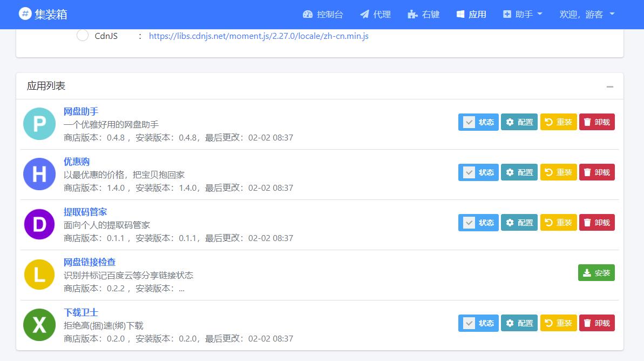Click the D icon for 提取码管家
Screen dimensions: 644x361
tap(39, 224)
